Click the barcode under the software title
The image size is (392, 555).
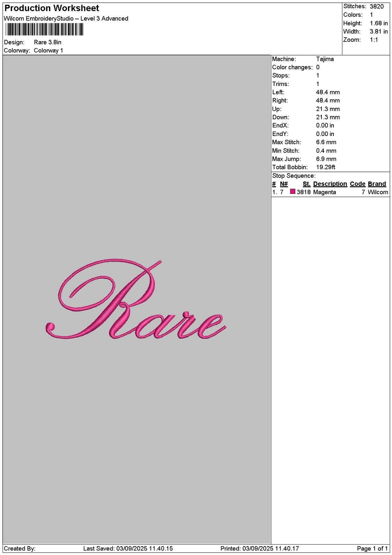tap(44, 30)
